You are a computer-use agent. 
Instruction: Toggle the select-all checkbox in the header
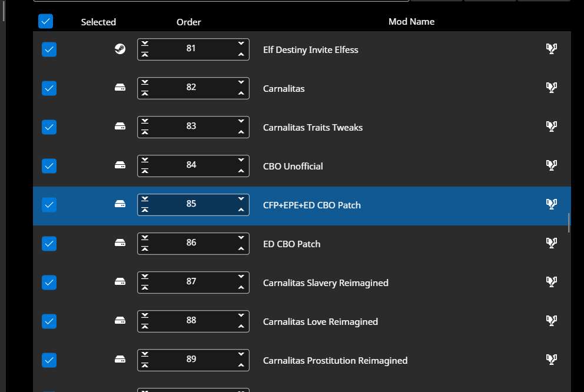click(x=45, y=21)
